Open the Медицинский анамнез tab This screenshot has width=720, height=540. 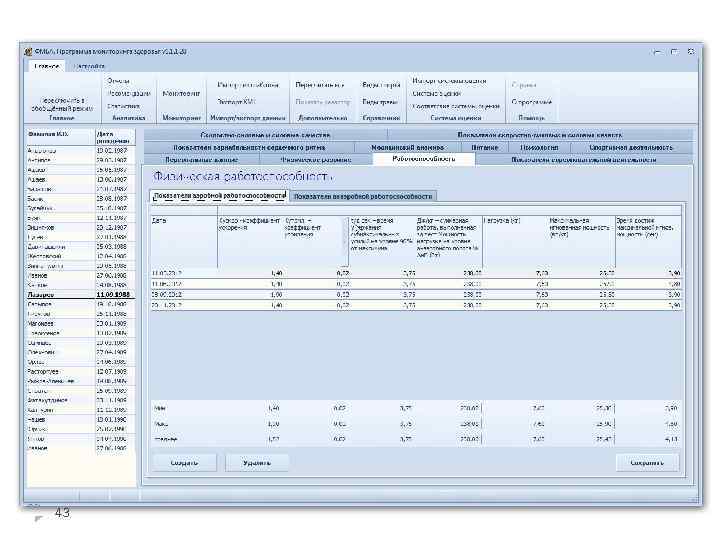(408, 147)
